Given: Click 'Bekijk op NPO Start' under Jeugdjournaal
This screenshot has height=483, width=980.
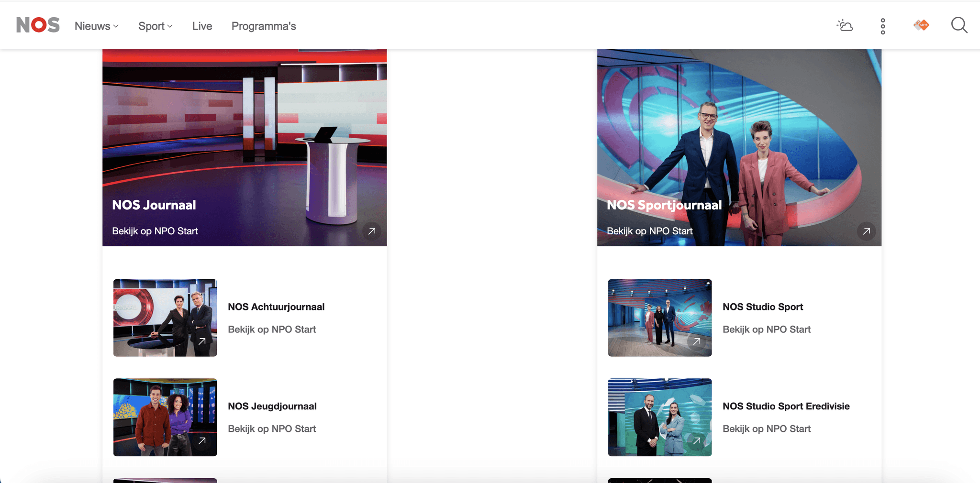Looking at the screenshot, I should [272, 429].
